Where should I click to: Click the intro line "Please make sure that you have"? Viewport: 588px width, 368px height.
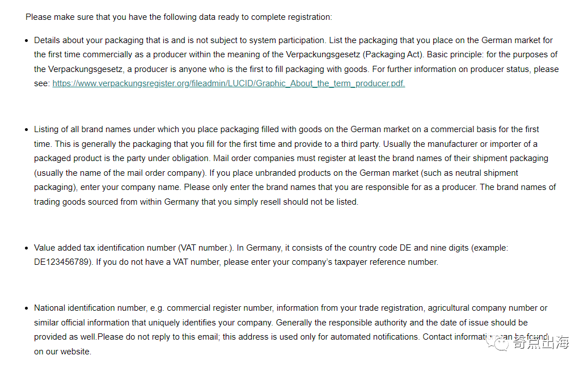179,17
